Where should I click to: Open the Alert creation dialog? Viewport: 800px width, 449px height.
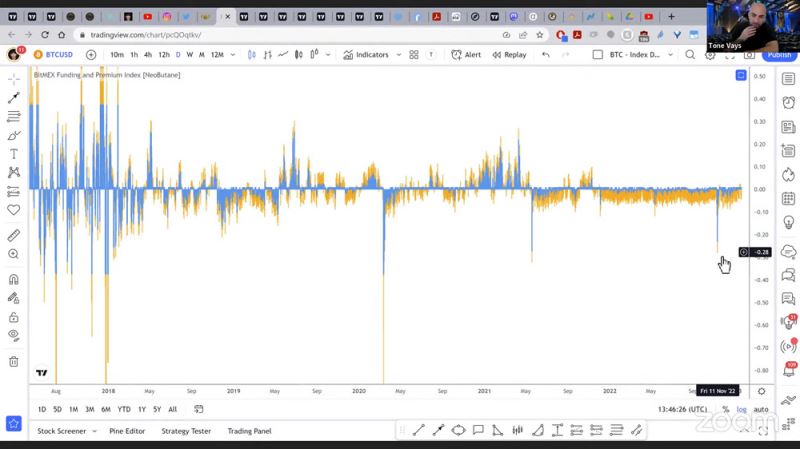coord(466,55)
